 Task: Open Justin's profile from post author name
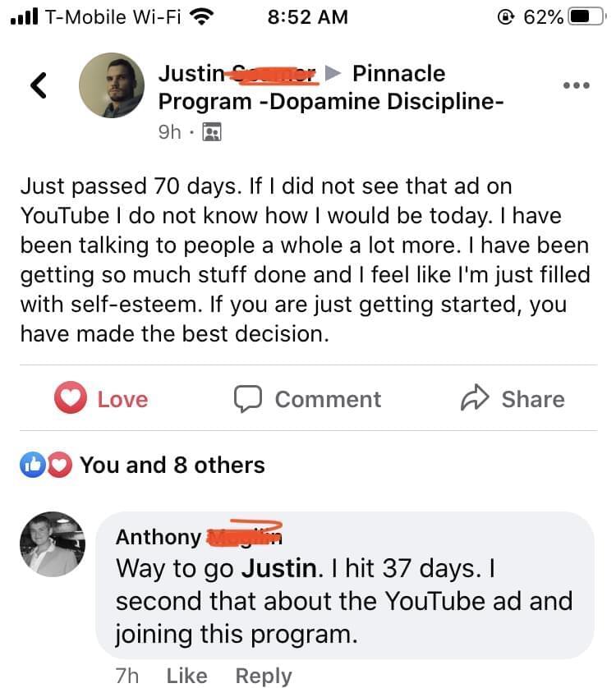coord(191,74)
